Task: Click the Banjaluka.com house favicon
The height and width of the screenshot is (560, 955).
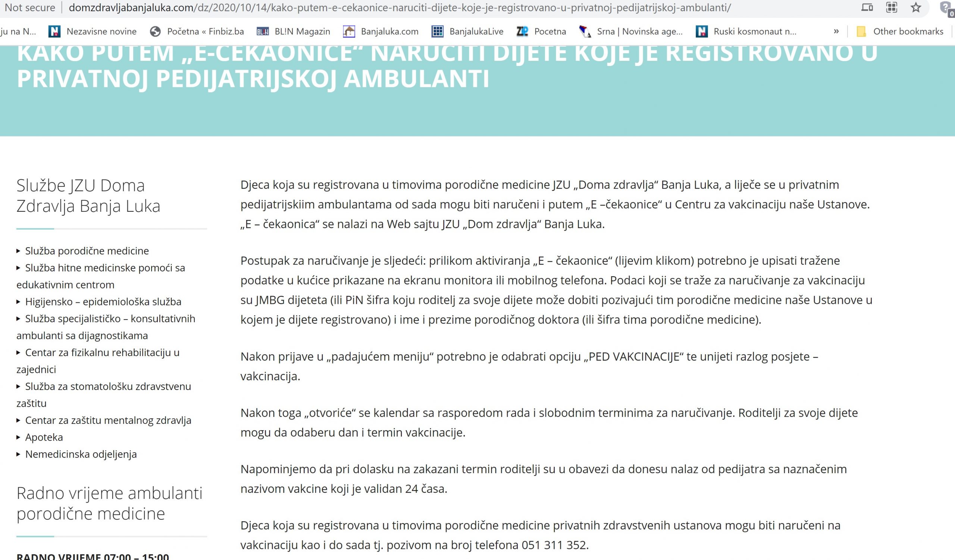Action: 349,31
